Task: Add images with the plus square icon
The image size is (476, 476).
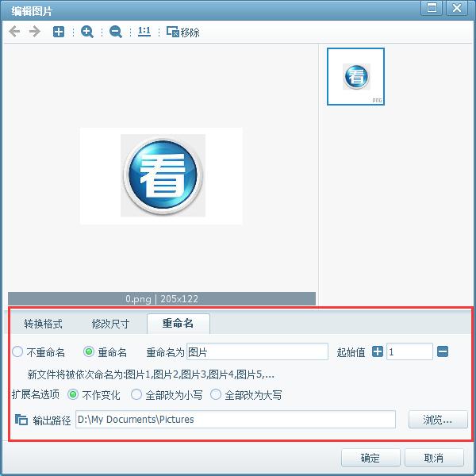Action: pyautogui.click(x=59, y=32)
